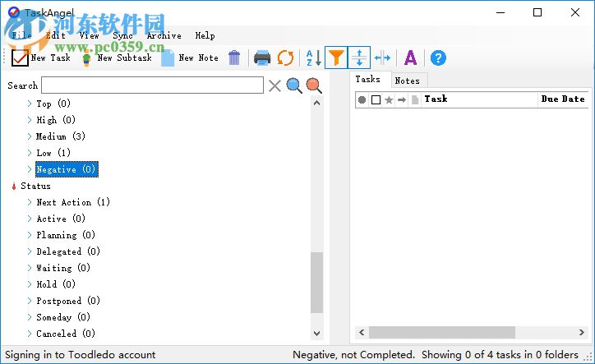The image size is (595, 364).
Task: Click the New Note label
Action: (x=199, y=58)
